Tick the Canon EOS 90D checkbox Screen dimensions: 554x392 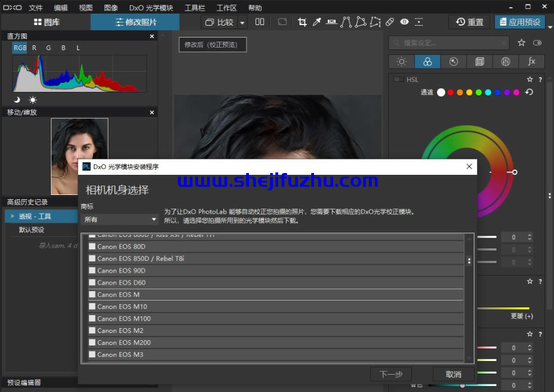pos(92,270)
